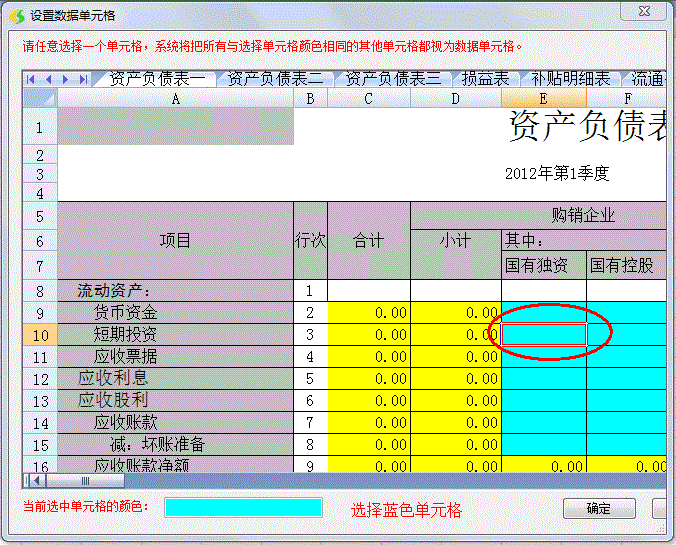Select blue cell in 应收票据 row column F
Image resolution: width=676 pixels, height=545 pixels.
[627, 357]
